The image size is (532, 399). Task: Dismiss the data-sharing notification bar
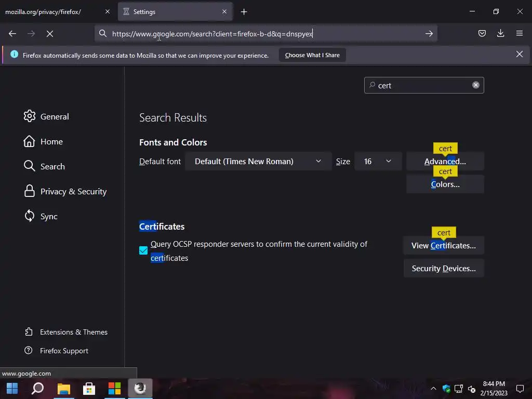point(519,54)
